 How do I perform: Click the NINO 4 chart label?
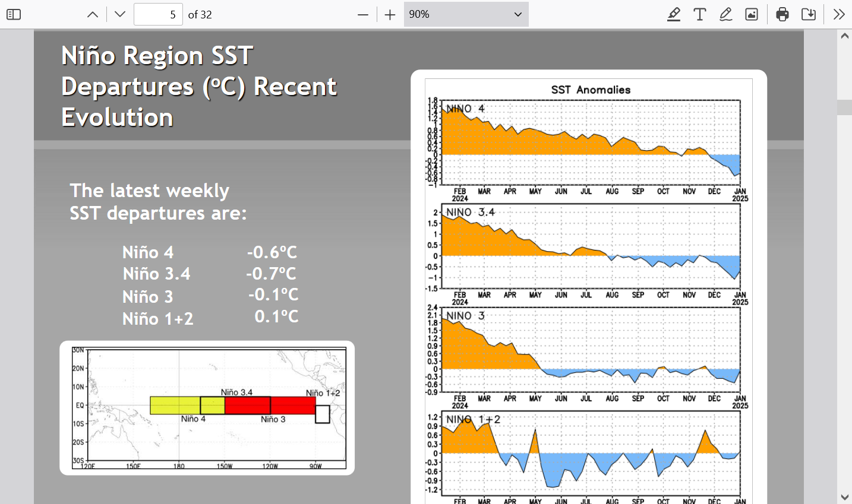tap(465, 109)
